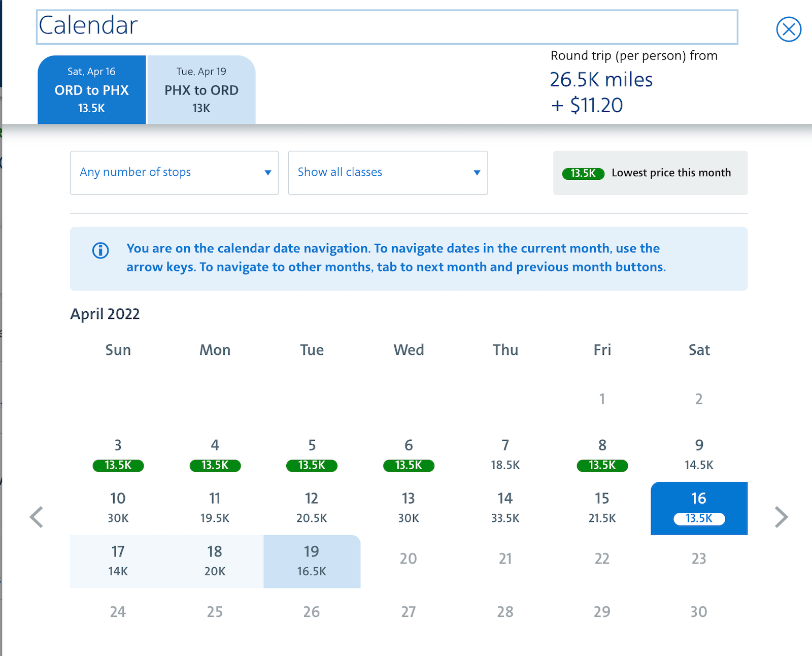Navigate to the previous month using left chevron
Screen dimensions: 812x656
coord(36,516)
